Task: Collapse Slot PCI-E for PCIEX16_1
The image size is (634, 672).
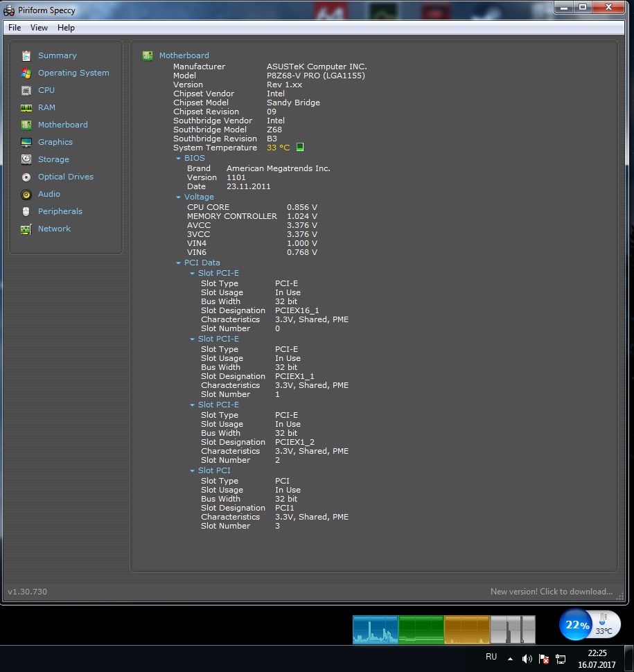Action: pos(192,274)
